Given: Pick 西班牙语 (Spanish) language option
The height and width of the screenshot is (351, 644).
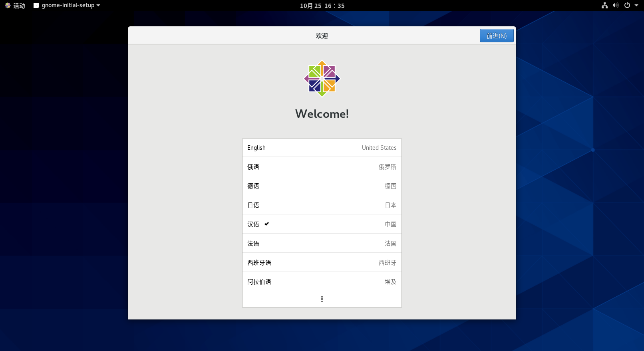Looking at the screenshot, I should tap(322, 262).
